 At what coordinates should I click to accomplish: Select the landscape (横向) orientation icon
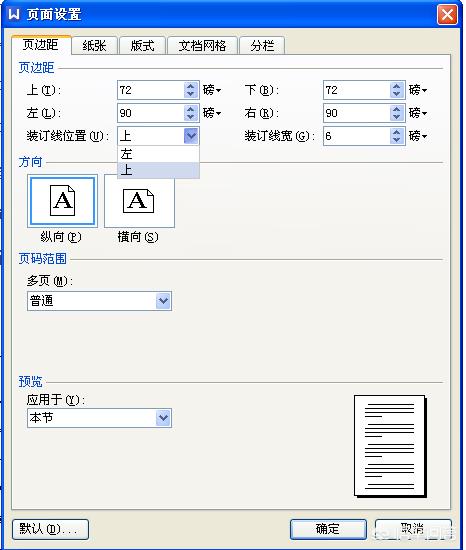139,201
